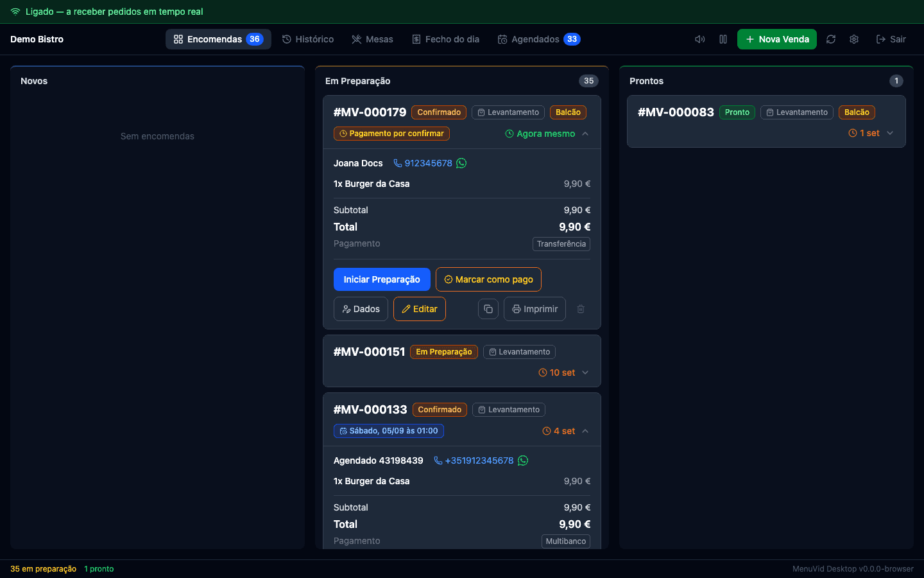Viewport: 924px width, 578px height.
Task: Edit order #MV-000179
Action: click(x=420, y=309)
